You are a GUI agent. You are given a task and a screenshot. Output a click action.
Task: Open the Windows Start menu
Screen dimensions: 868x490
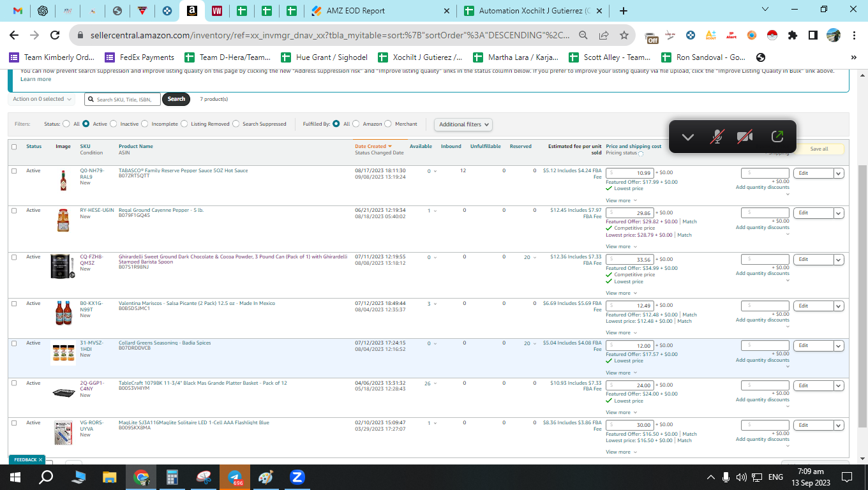click(x=14, y=477)
